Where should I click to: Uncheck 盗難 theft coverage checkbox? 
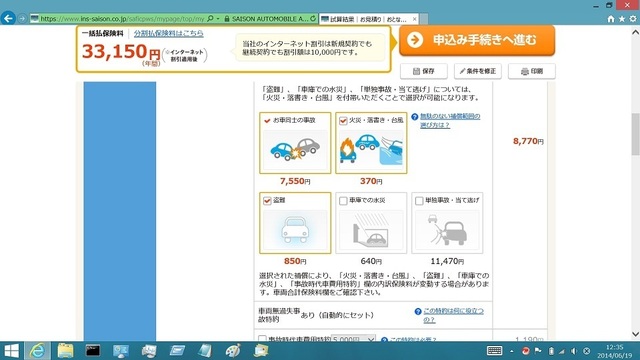pos(267,201)
